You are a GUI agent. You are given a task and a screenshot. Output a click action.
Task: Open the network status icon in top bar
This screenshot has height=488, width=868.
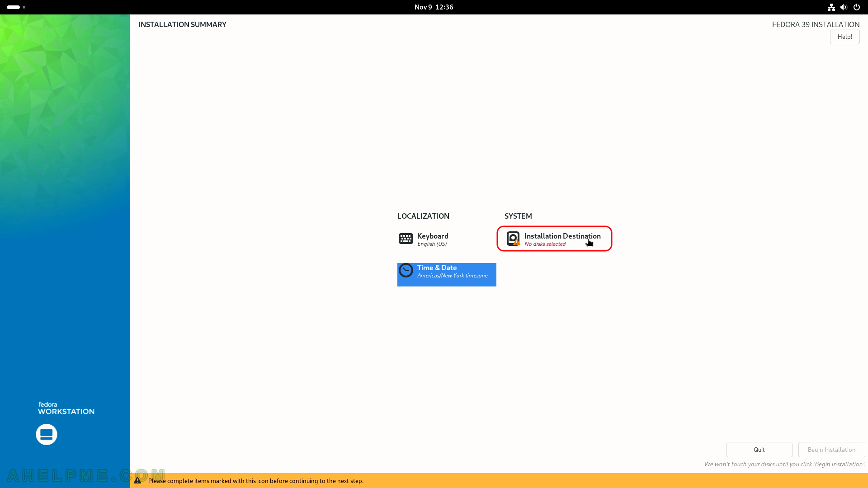pos(831,7)
